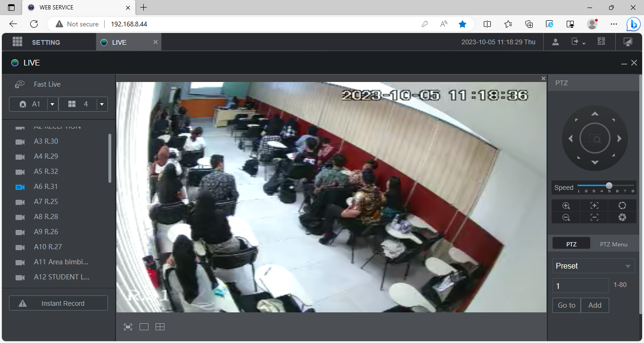Move camera up with PTZ up arrow

pos(595,114)
